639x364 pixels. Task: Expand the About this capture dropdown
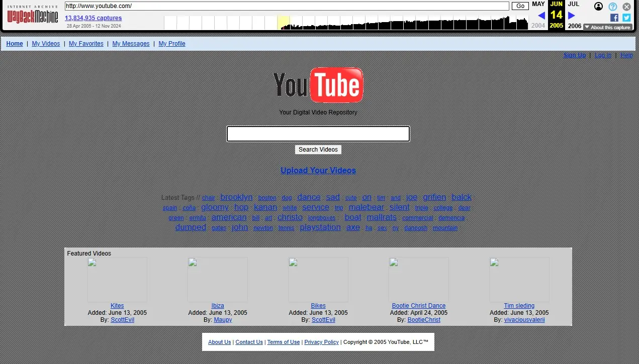[x=608, y=28]
